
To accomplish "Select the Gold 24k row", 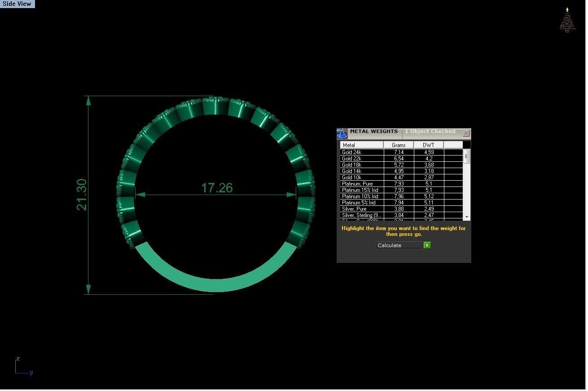I will tap(401, 152).
